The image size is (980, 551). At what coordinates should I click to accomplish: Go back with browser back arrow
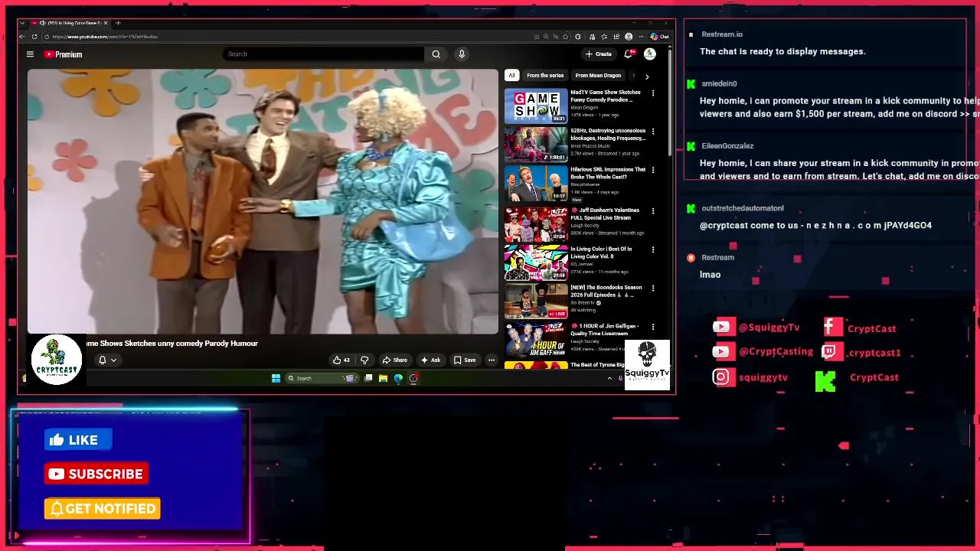(22, 37)
